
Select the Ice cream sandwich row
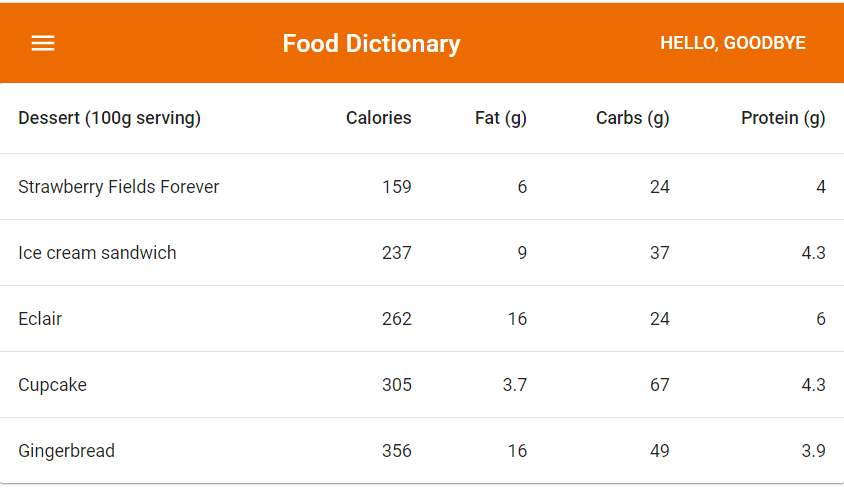tap(422, 253)
